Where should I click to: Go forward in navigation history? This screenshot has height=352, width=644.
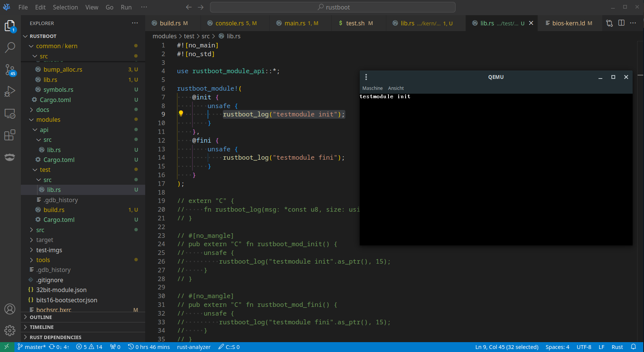(x=201, y=7)
